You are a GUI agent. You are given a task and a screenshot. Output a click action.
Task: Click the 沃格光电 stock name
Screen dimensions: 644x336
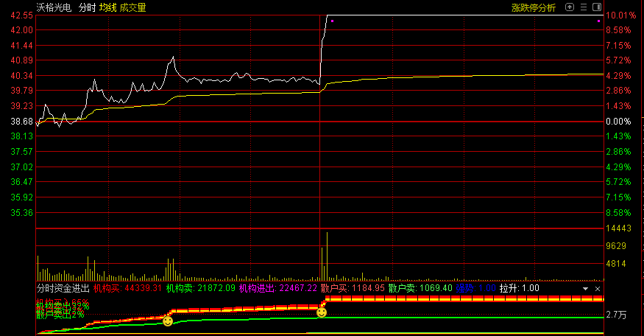54,7
